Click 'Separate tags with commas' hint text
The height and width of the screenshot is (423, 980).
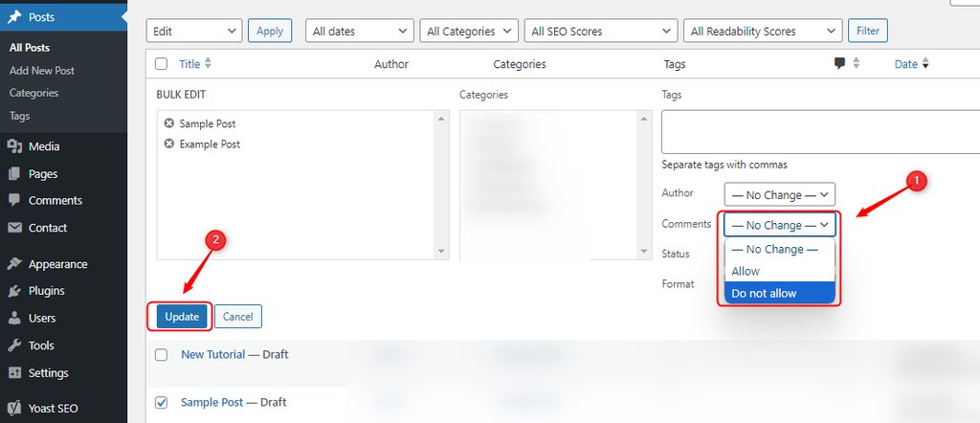coord(724,165)
